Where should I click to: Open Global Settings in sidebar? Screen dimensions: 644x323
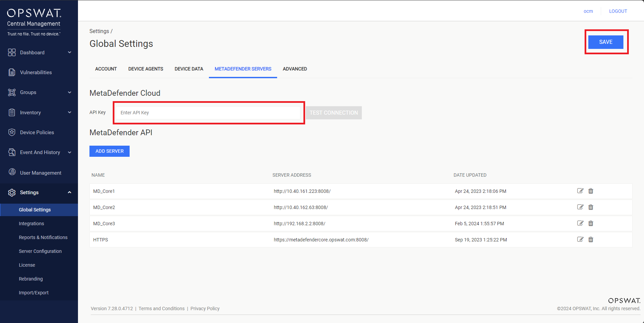tap(39, 210)
